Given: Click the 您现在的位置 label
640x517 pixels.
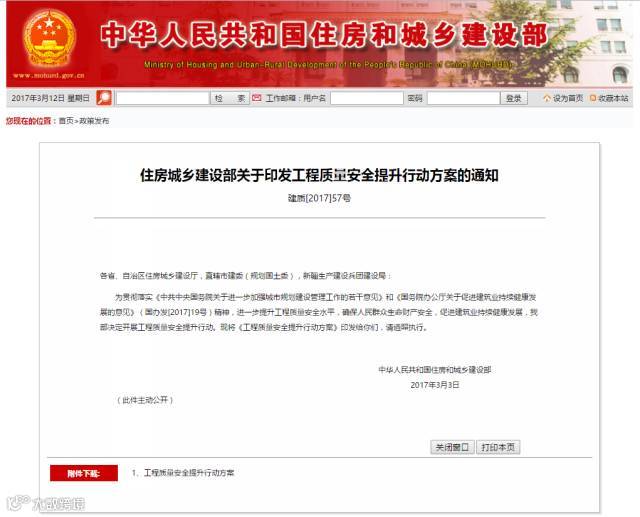Looking at the screenshot, I should coord(29,121).
